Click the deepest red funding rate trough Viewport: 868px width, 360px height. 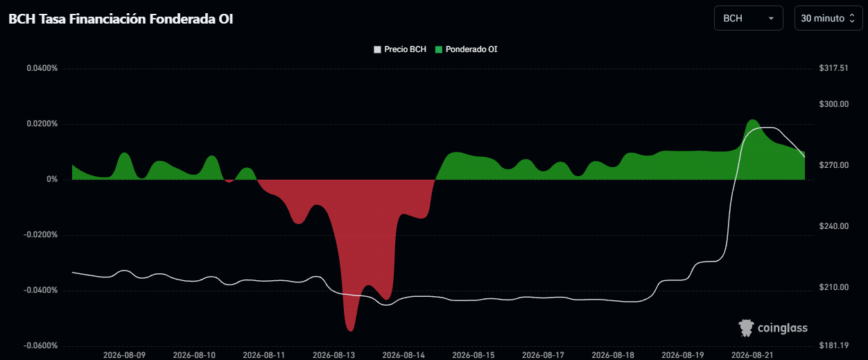(x=350, y=329)
